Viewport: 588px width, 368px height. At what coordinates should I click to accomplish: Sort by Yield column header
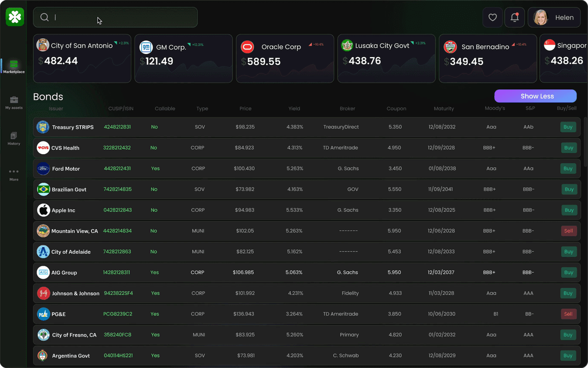click(294, 108)
